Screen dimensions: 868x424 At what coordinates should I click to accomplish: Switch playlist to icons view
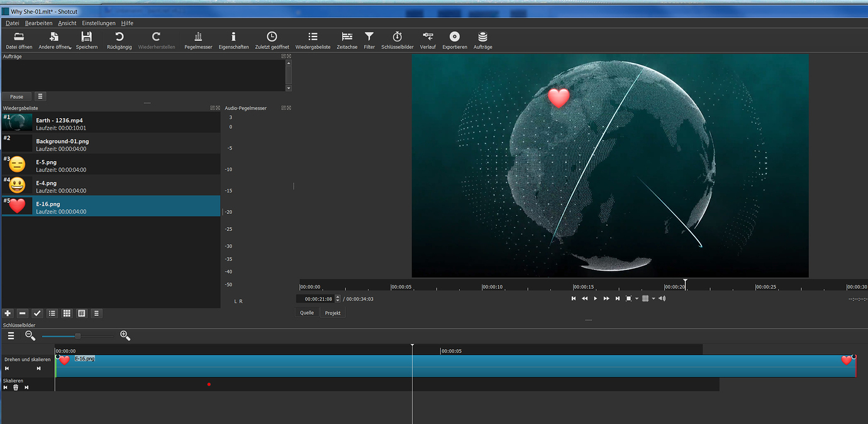pyautogui.click(x=82, y=313)
